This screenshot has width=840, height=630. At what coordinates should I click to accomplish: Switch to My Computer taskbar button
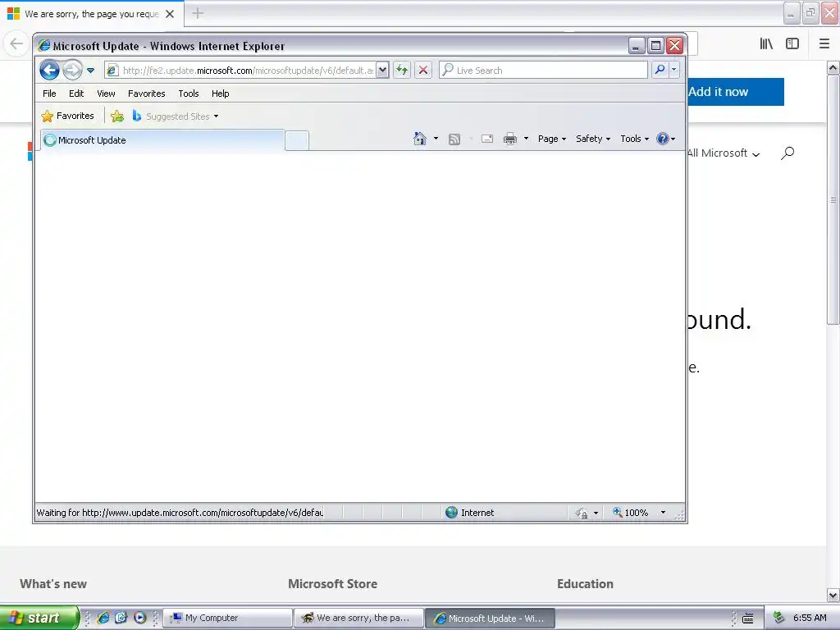(228, 619)
